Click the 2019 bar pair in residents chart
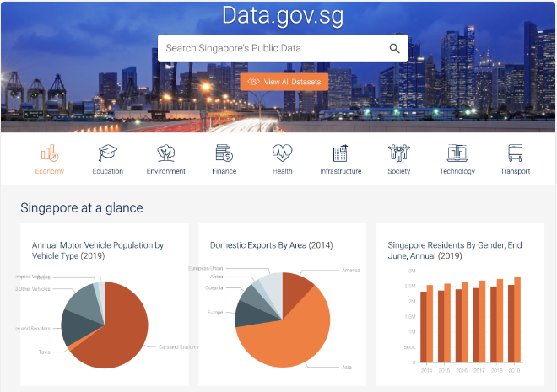Viewport: 557px width, 392px height. 514,320
